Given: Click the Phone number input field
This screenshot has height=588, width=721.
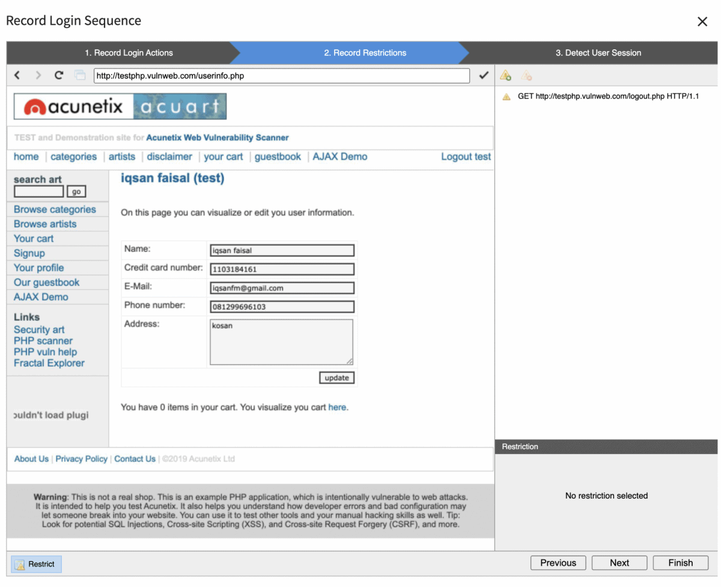Looking at the screenshot, I should 282,306.
